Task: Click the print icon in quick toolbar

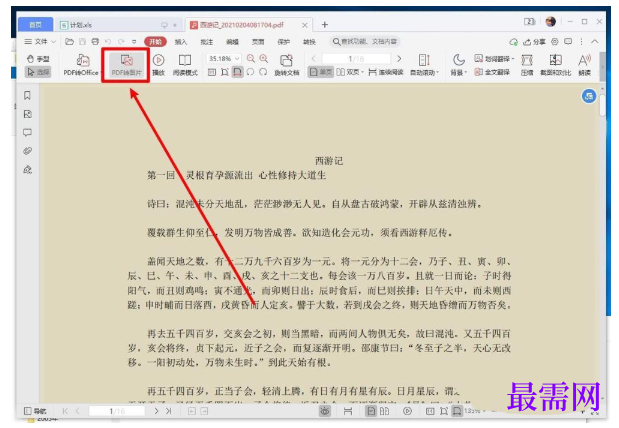Action: [95, 41]
